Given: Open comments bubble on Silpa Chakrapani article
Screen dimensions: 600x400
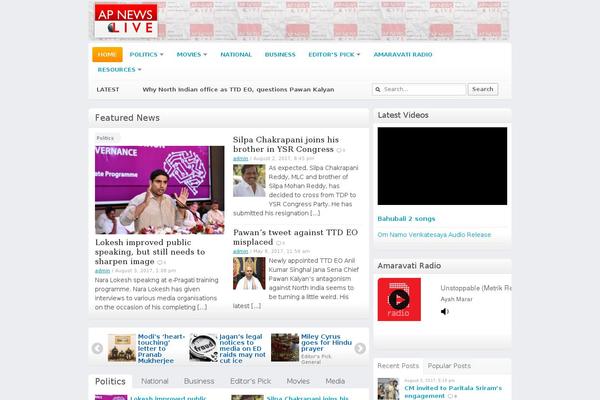Looking at the screenshot, I should pyautogui.click(x=341, y=150).
